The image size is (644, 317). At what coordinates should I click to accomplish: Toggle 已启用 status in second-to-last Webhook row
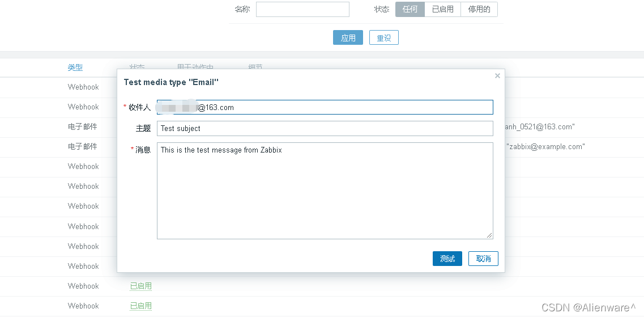[x=141, y=286]
